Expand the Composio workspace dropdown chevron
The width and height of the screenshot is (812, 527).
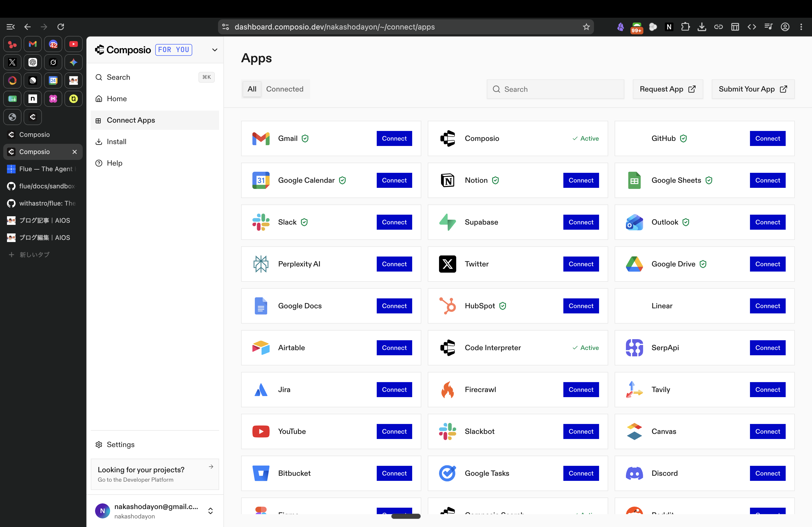pos(215,50)
